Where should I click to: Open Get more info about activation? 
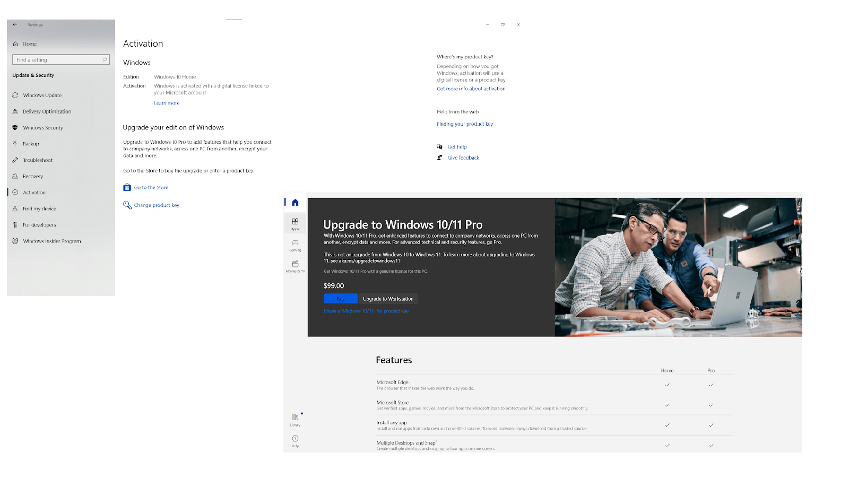[471, 89]
